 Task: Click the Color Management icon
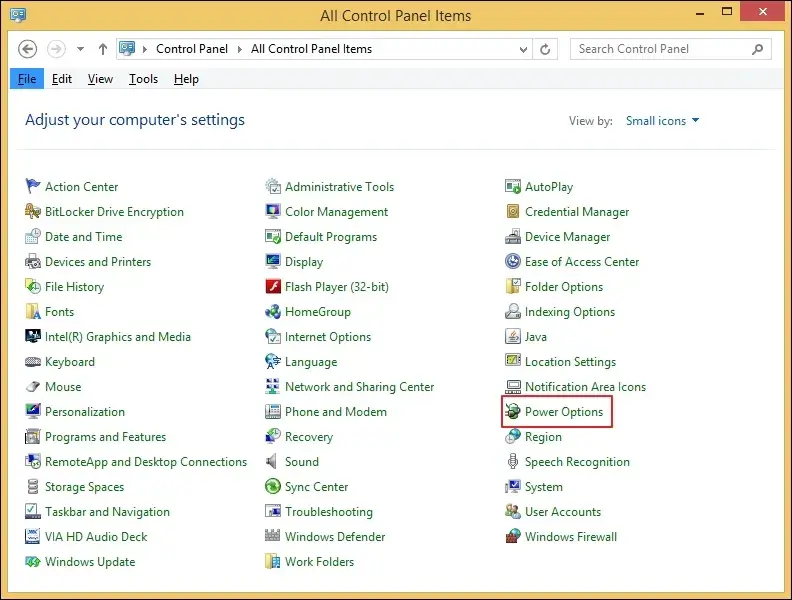273,211
